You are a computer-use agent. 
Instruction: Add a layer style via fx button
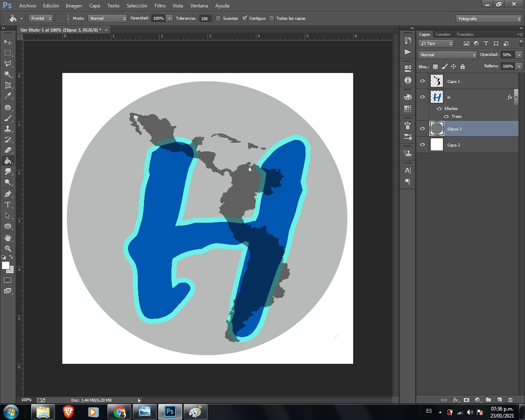tap(455, 400)
